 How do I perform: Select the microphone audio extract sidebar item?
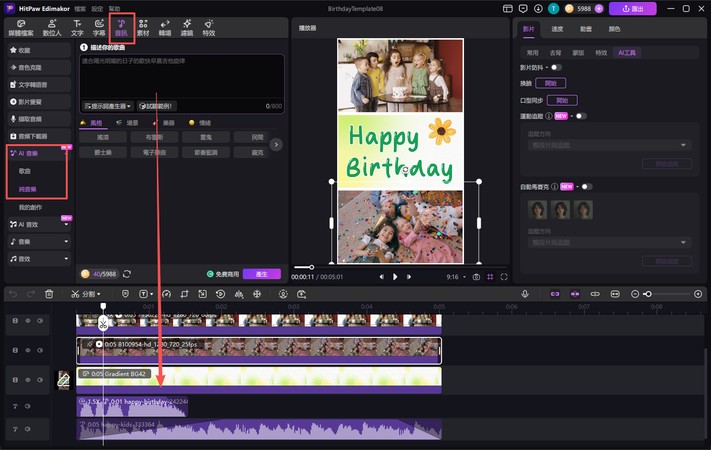[39, 119]
